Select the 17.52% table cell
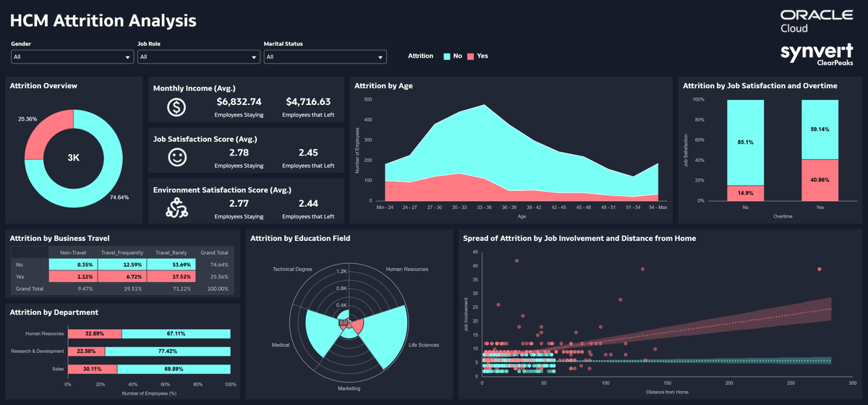This screenshot has height=405, width=868. point(171,277)
